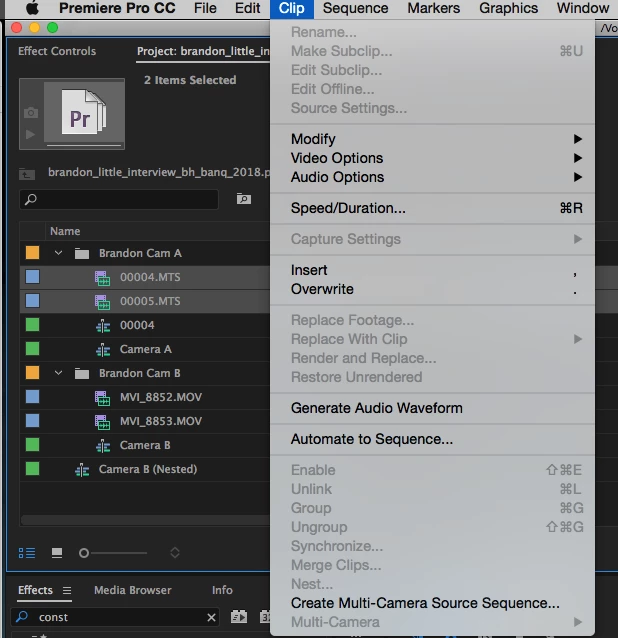Screen dimensions: 618x638
Task: Click the sort icons button
Action: click(x=175, y=553)
